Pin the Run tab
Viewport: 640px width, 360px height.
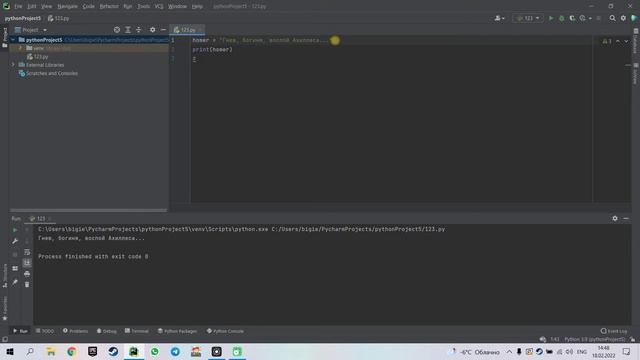click(x=15, y=282)
